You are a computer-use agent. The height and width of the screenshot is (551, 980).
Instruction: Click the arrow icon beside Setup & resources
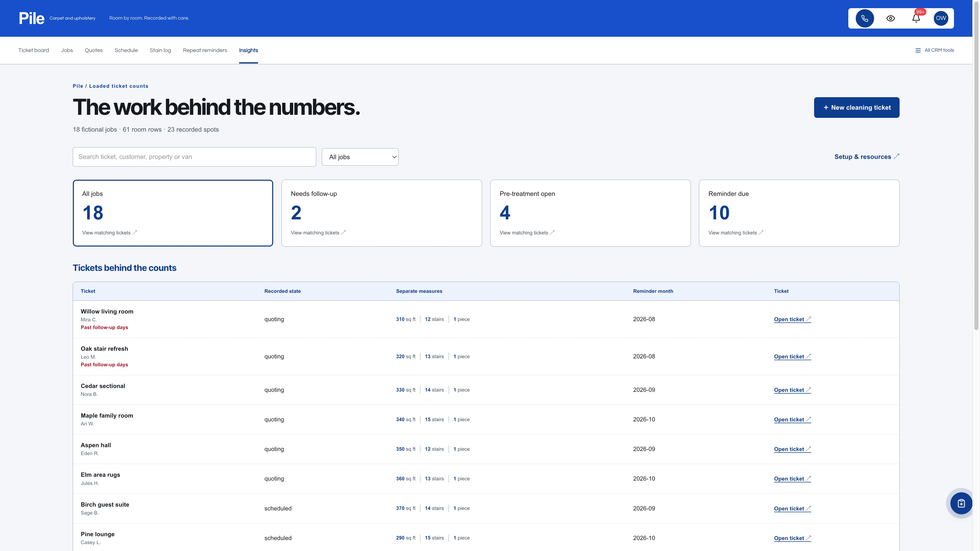point(896,156)
